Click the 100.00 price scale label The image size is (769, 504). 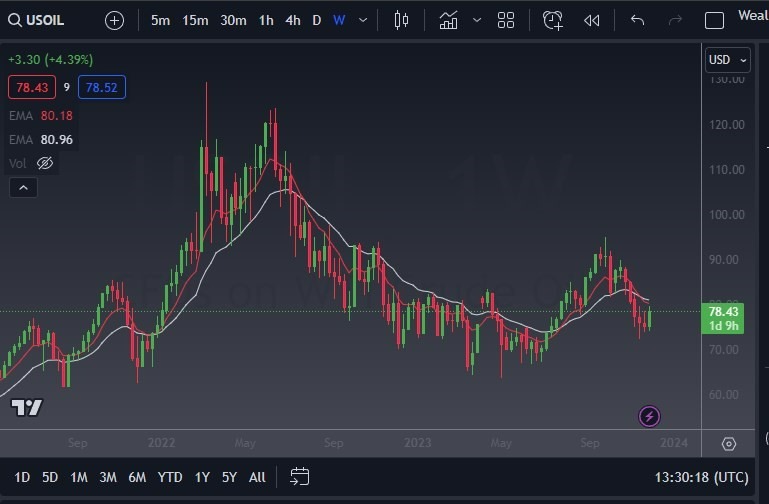click(x=727, y=214)
